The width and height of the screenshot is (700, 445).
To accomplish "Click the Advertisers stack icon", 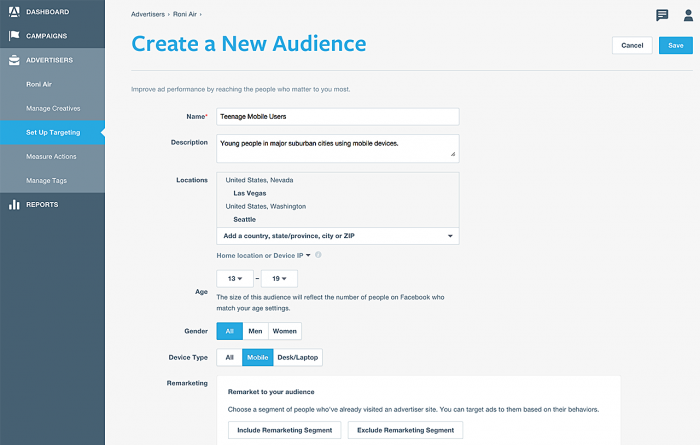I will pyautogui.click(x=13, y=60).
